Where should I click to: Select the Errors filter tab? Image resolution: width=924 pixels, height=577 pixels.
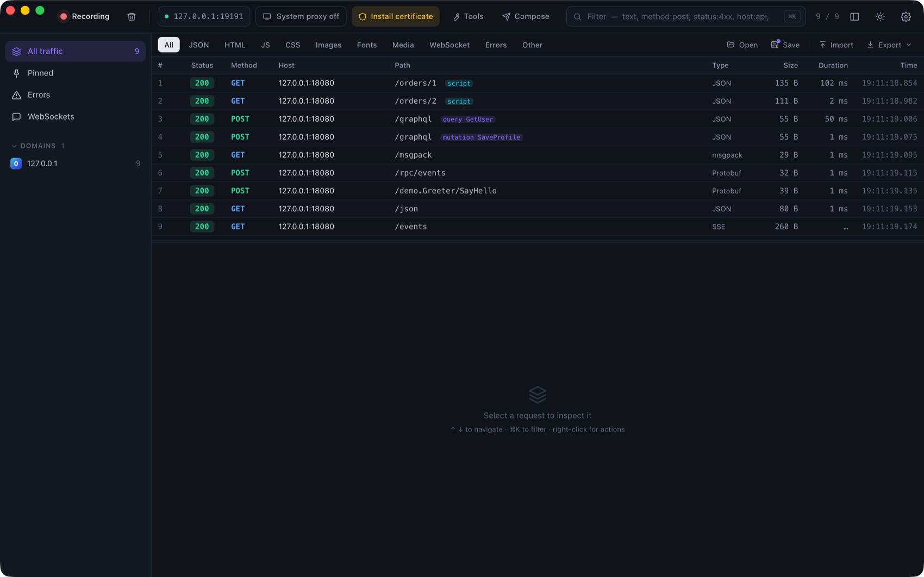tap(496, 45)
